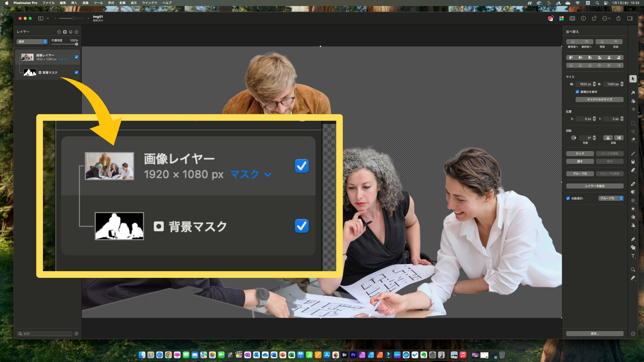644x362 pixels.
Task: Click the Wi-Fi icon in the menu bar
Action: tap(577, 3)
